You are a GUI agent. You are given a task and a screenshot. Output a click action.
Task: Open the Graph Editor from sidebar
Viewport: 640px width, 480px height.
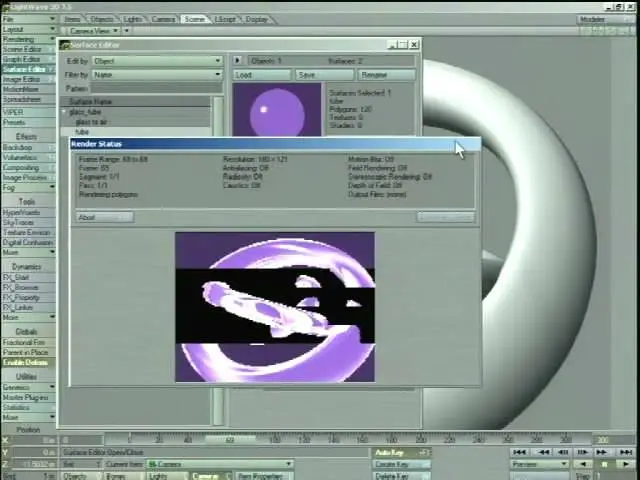29,59
